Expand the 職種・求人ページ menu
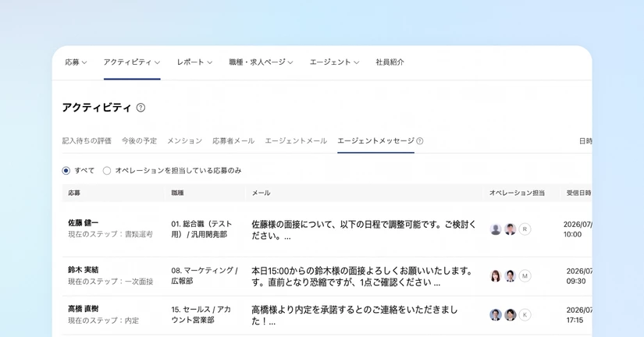Image resolution: width=644 pixels, height=337 pixels. click(x=261, y=62)
